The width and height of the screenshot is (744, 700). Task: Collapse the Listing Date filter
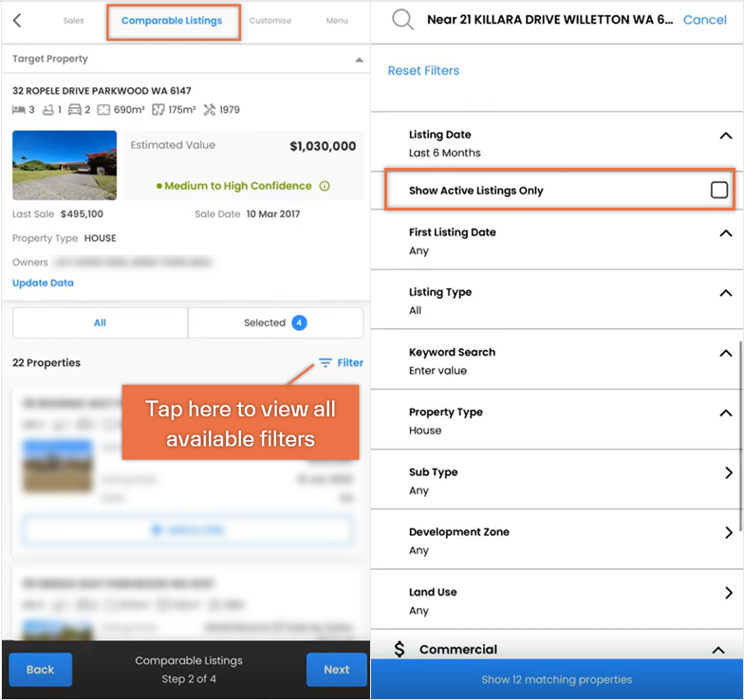pyautogui.click(x=725, y=136)
